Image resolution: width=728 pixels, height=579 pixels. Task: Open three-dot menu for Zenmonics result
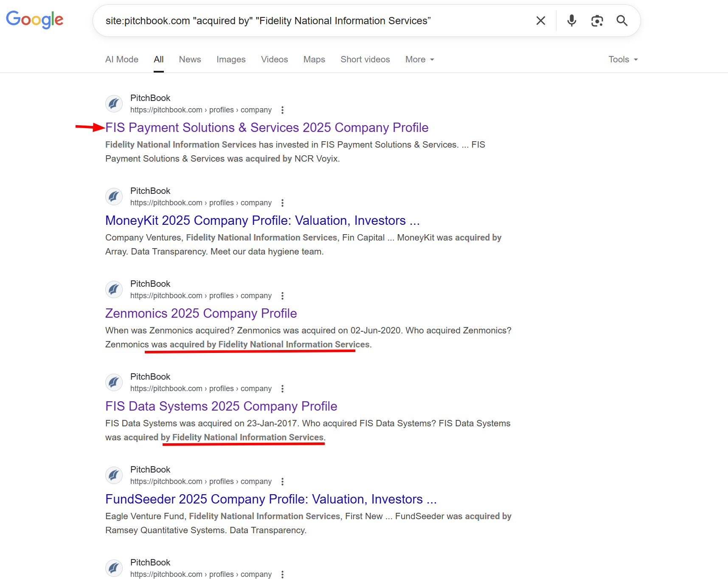282,296
